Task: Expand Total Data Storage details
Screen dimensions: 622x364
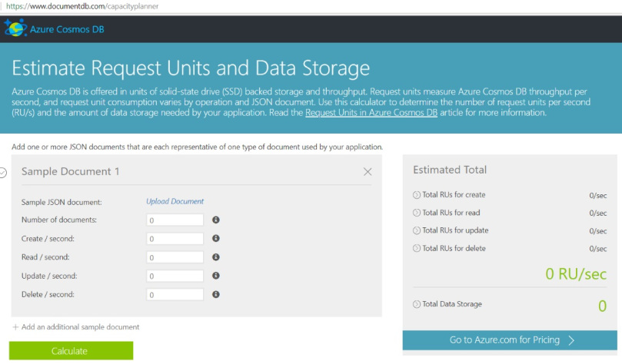Action: pyautogui.click(x=417, y=305)
